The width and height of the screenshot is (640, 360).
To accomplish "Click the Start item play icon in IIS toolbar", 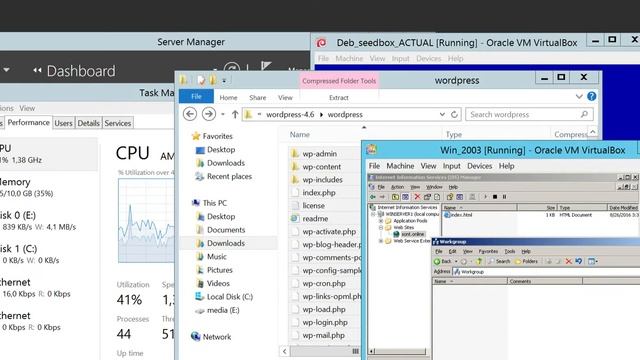I will 486,197.
